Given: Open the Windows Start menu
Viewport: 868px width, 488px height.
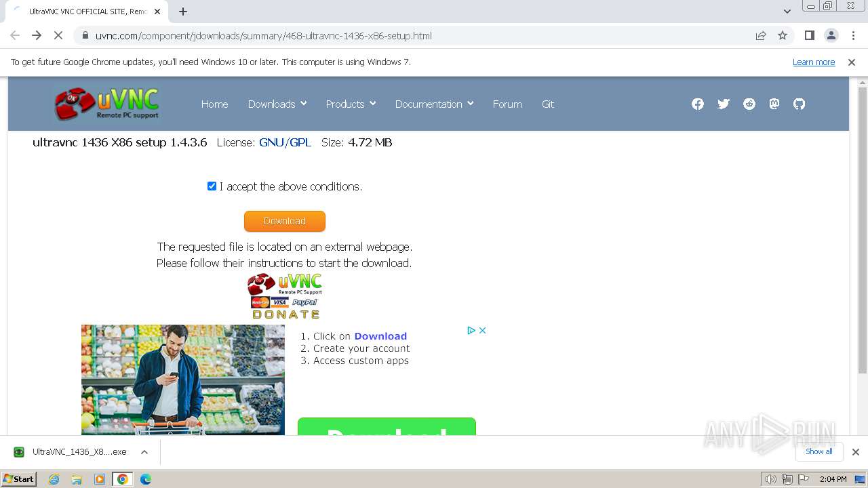Looking at the screenshot, I should point(19,479).
